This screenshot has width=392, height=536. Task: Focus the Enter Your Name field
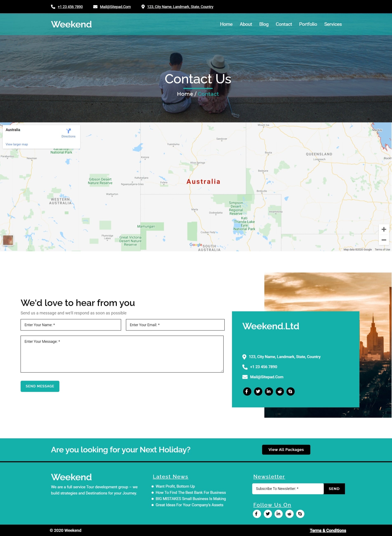coord(71,325)
